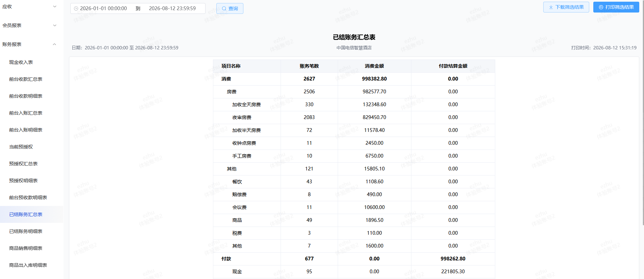This screenshot has width=644, height=279.
Task: Click the 现金 payment row label
Action: click(237, 272)
